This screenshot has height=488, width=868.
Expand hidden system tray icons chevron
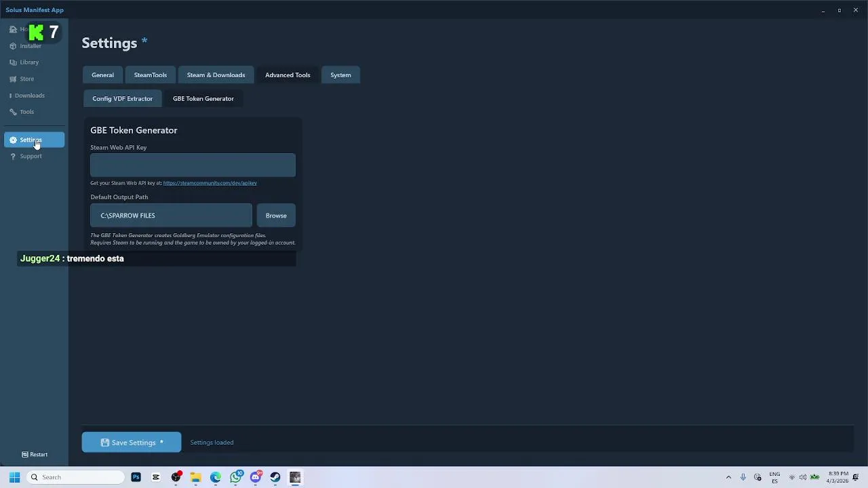coord(728,477)
